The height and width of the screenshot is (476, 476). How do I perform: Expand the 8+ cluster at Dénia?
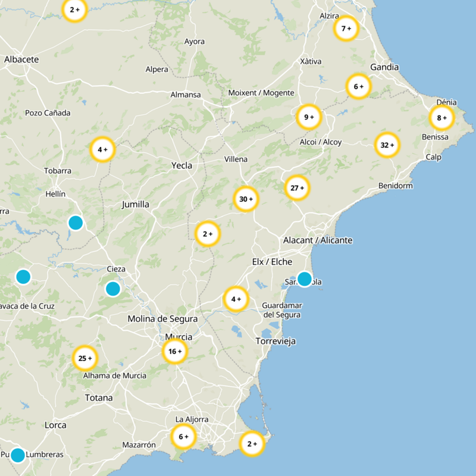(x=441, y=118)
